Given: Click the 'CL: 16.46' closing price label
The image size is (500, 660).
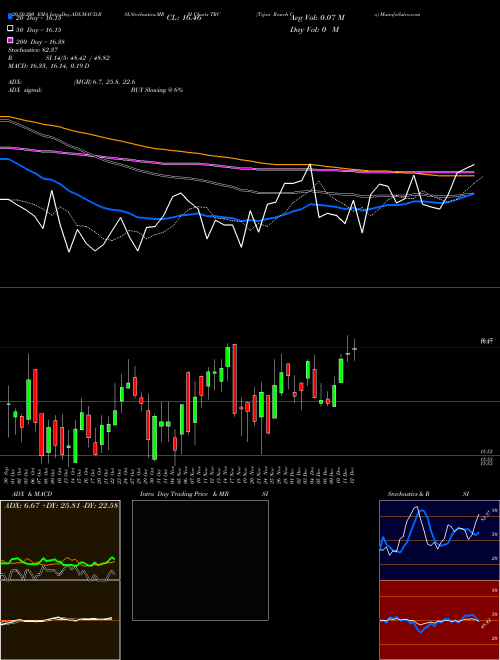Looking at the screenshot, I should click(184, 18).
